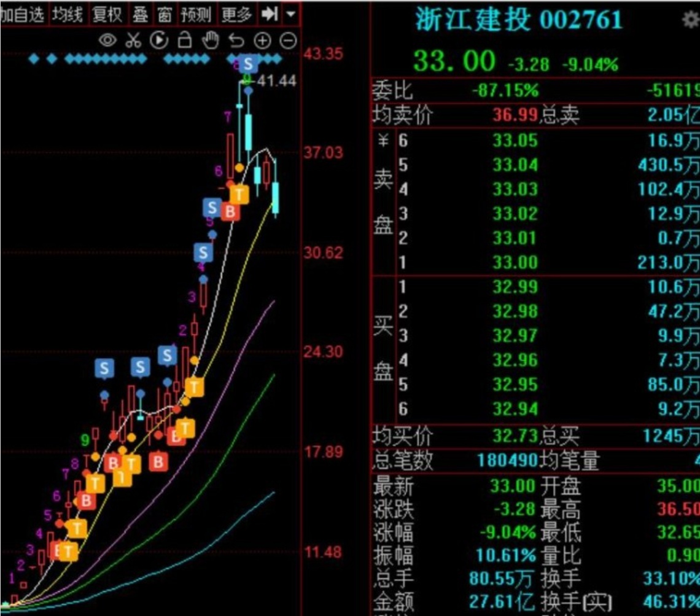Click the 总笔数 value 180490
This screenshot has height=616, width=700.
[507, 460]
